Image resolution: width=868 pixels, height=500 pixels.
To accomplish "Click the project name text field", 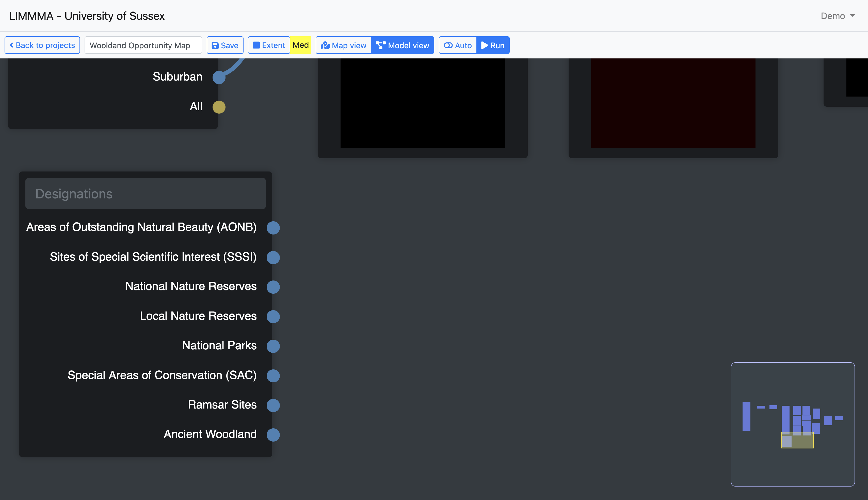I will pos(143,45).
